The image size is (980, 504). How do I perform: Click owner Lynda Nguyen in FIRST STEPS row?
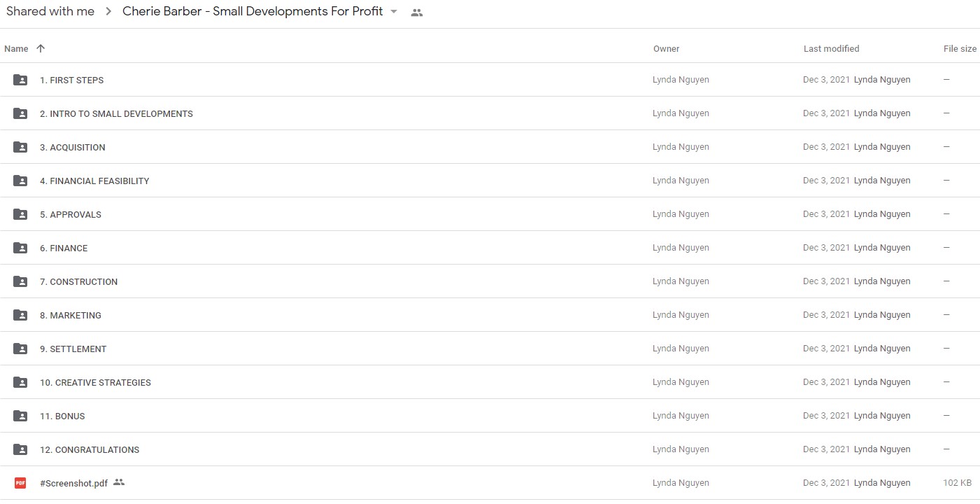click(681, 80)
